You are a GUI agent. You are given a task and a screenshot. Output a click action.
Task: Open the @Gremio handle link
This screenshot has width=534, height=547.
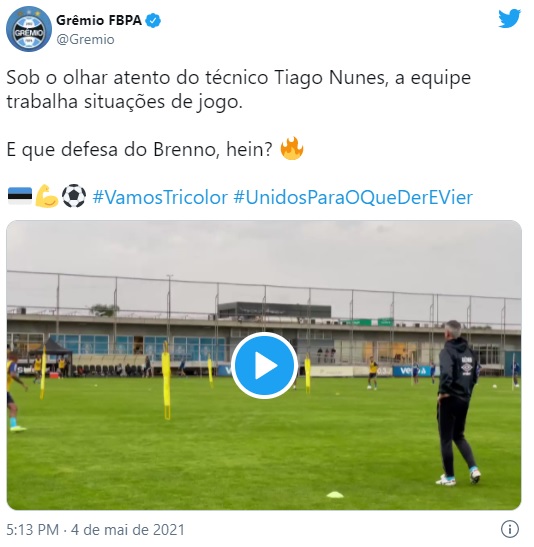[85, 39]
